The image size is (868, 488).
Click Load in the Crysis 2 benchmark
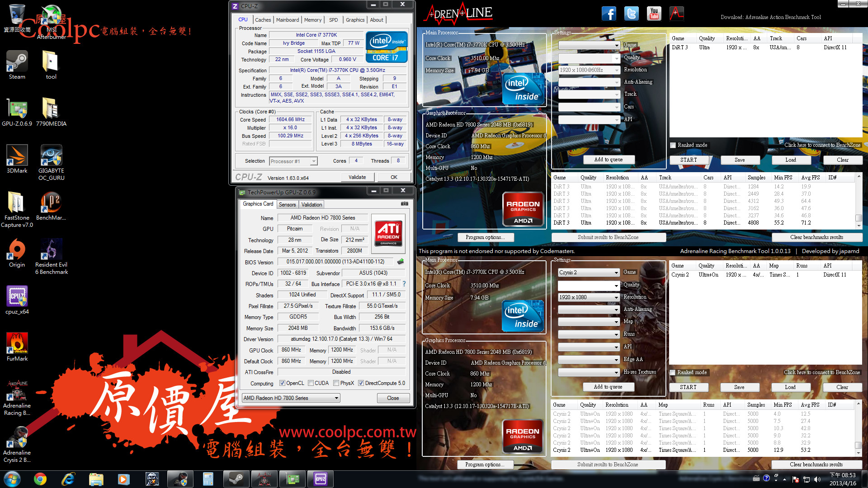click(790, 387)
